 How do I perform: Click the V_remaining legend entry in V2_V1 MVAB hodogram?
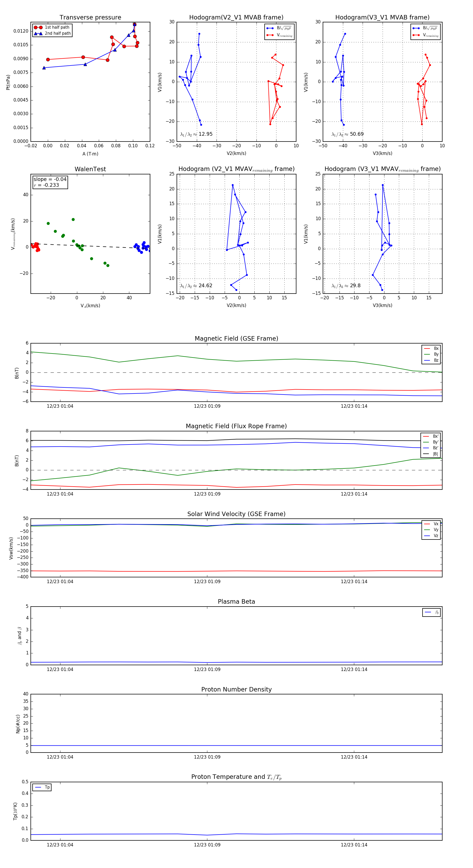coord(279,35)
